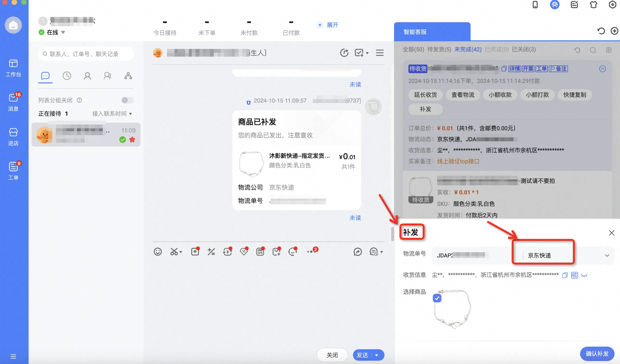The image size is (620, 364).
Task: Switch to recent history clock tab
Action: pyautogui.click(x=67, y=76)
